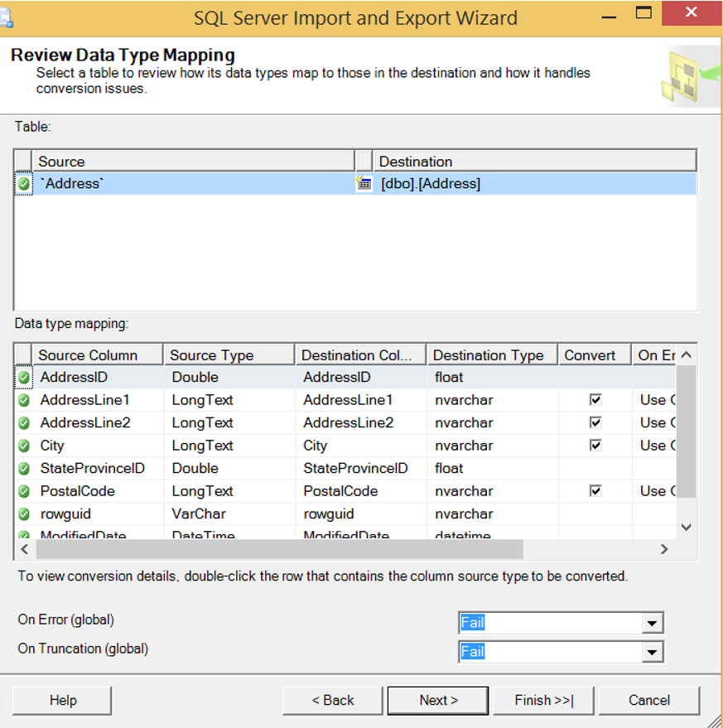The height and width of the screenshot is (728, 723).
Task: Select the AddressID source column cell
Action: click(98, 377)
